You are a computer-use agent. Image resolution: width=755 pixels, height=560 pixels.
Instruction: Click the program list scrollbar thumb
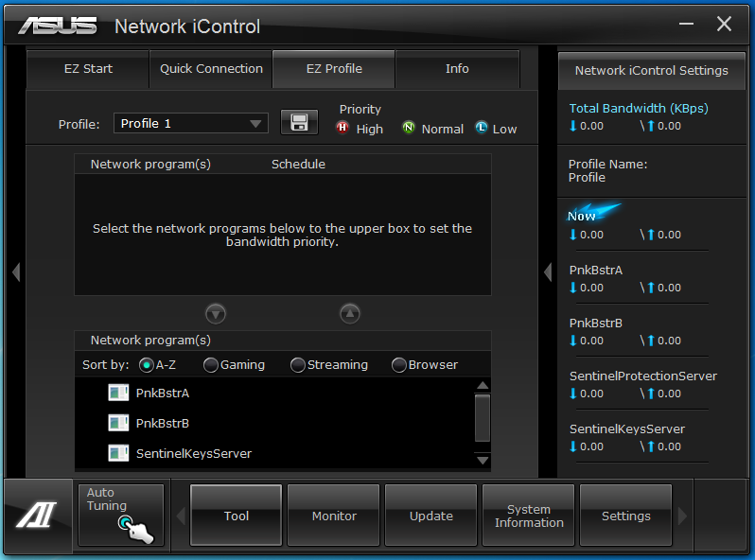(482, 418)
